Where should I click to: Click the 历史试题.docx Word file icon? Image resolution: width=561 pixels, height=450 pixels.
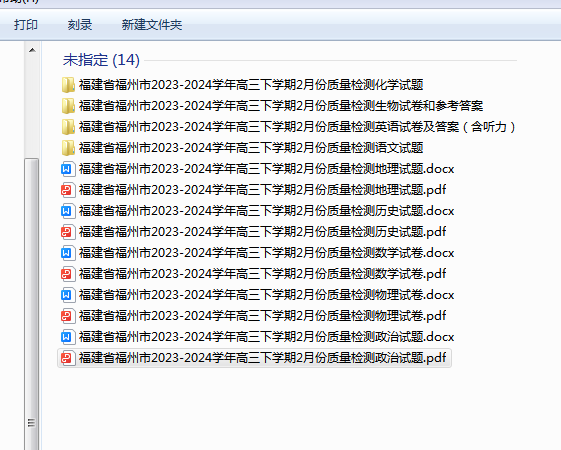click(x=68, y=211)
